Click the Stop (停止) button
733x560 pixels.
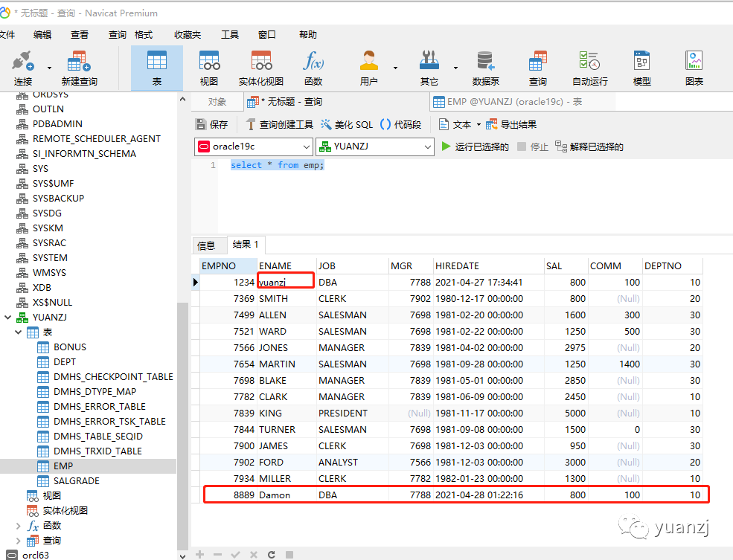click(x=533, y=147)
